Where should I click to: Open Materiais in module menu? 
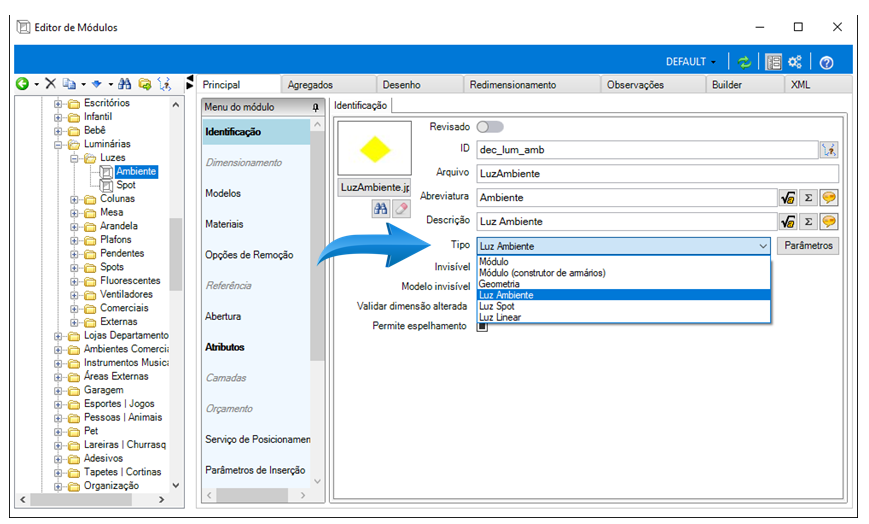tap(257, 224)
